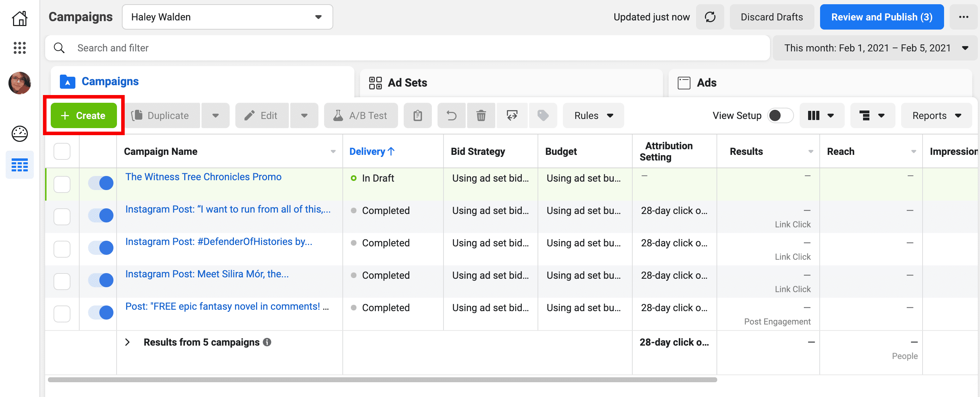Switch to the Ads tab
The height and width of the screenshot is (397, 980).
coord(706,82)
